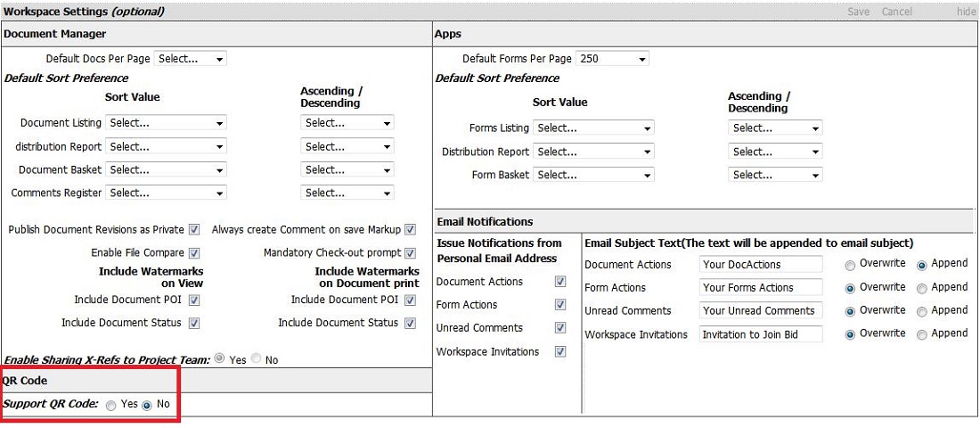Open Form Basket ascending/descending dropdown
The width and height of the screenshot is (980, 428).
(775, 175)
